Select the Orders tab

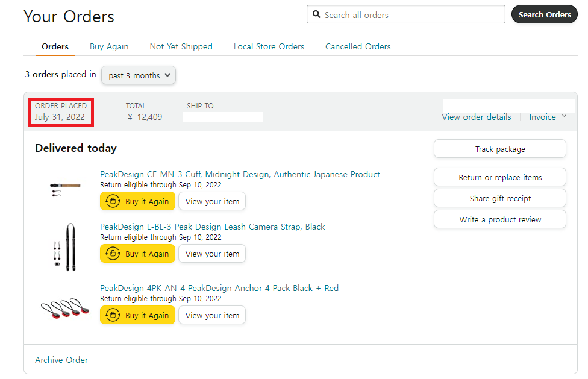coord(55,46)
